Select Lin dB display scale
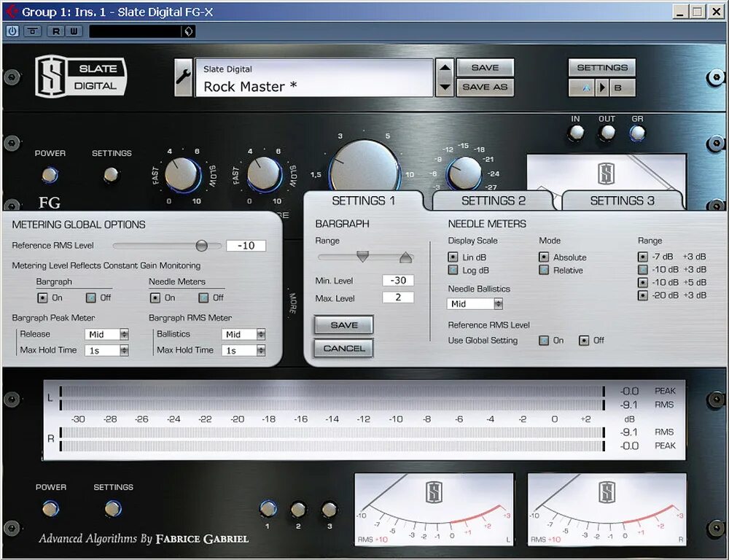The height and width of the screenshot is (560, 729). (453, 257)
